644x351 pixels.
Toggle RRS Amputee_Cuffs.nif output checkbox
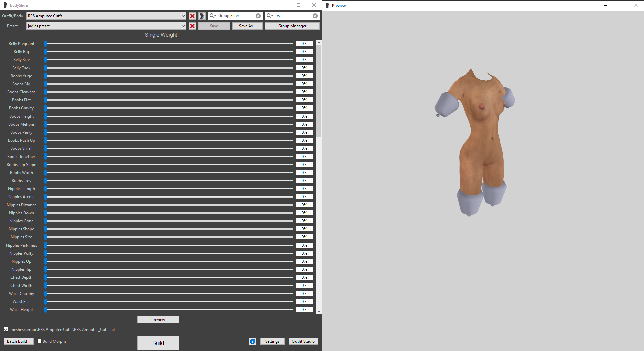(6, 330)
